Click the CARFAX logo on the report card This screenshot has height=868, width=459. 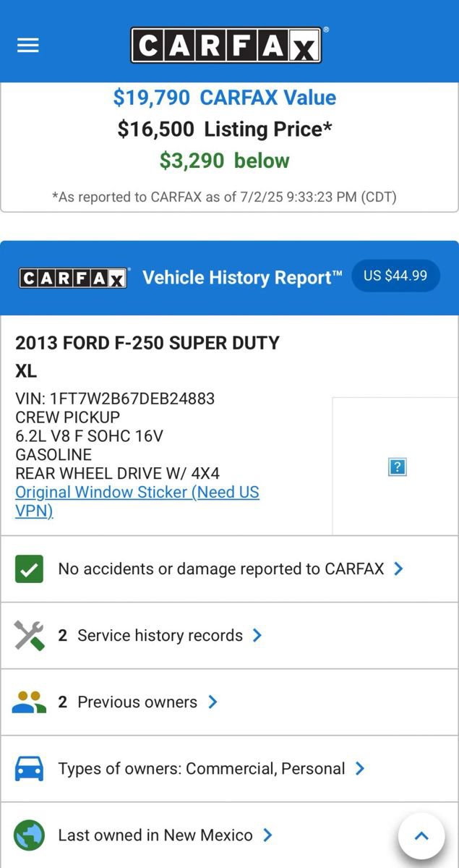(x=73, y=276)
